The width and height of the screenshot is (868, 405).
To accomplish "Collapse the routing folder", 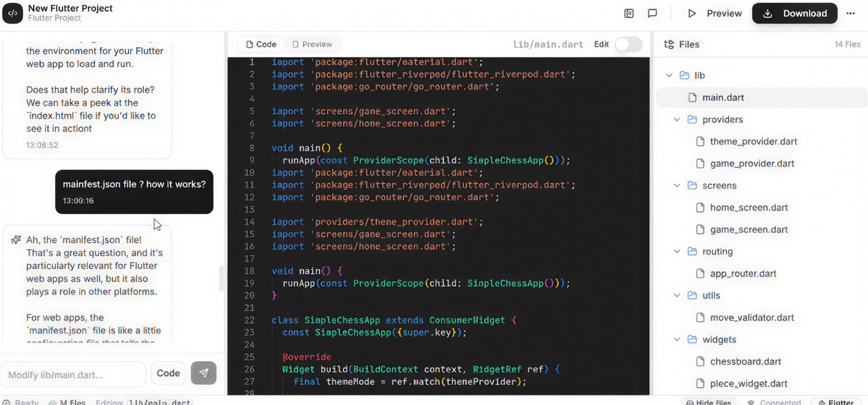I will 677,251.
